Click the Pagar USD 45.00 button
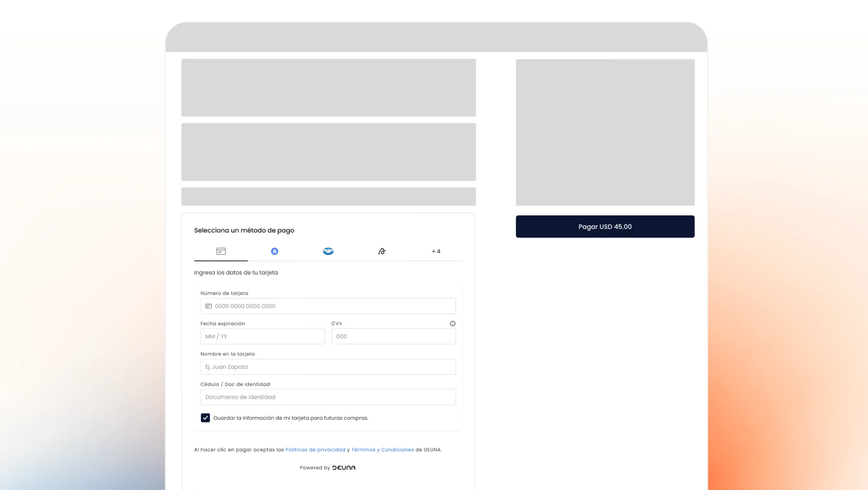Screen dimensions: 868x490 coord(605,226)
